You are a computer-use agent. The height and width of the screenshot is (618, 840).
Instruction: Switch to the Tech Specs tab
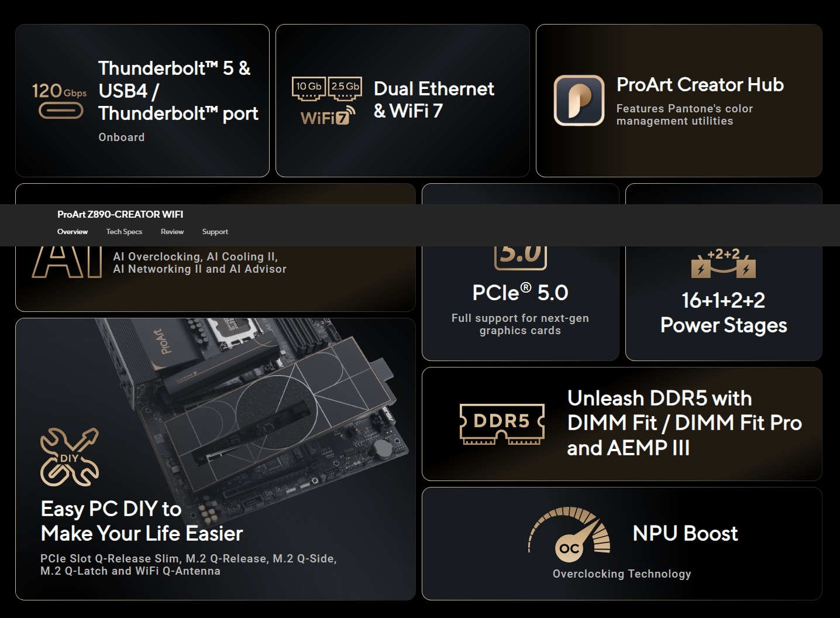(x=124, y=232)
